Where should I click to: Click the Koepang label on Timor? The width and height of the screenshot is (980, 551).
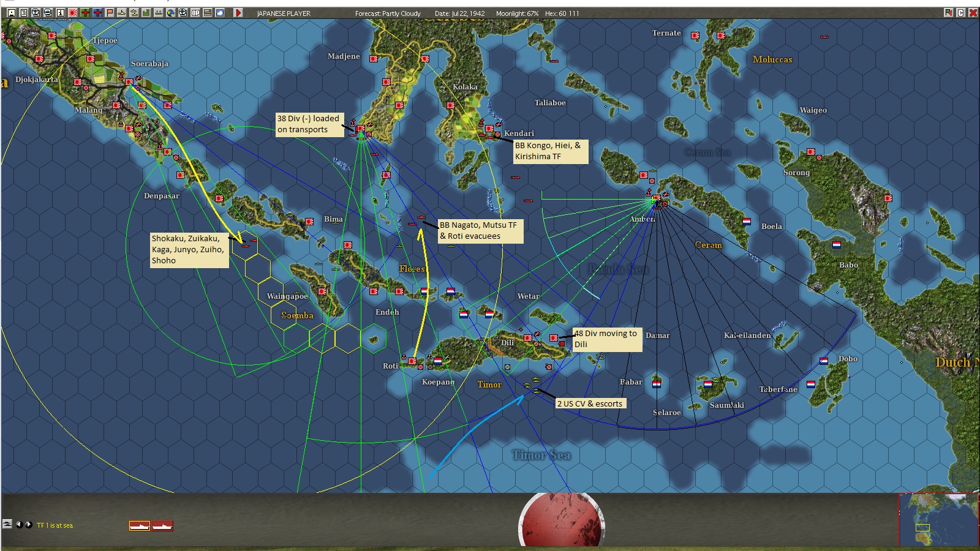coord(438,382)
